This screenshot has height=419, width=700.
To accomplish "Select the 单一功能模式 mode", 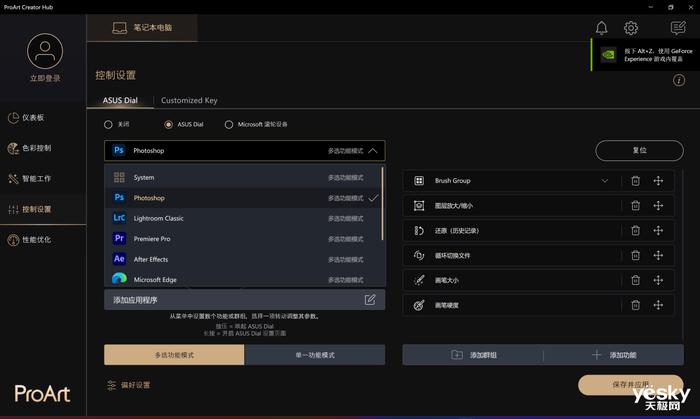I will 315,355.
